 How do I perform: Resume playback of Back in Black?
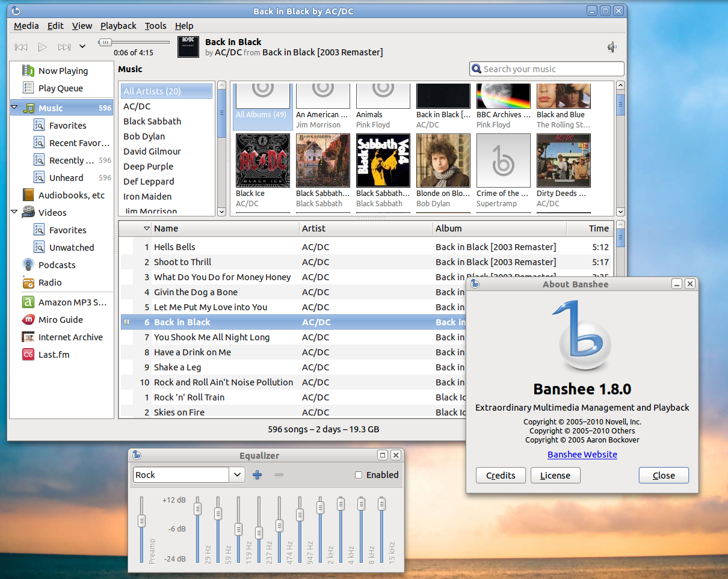tap(43, 47)
